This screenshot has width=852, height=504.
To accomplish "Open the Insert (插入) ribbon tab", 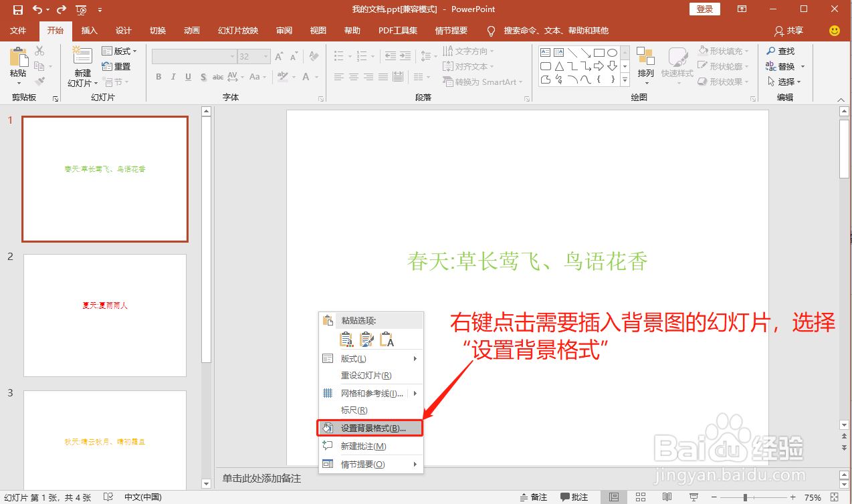I will 90,31.
